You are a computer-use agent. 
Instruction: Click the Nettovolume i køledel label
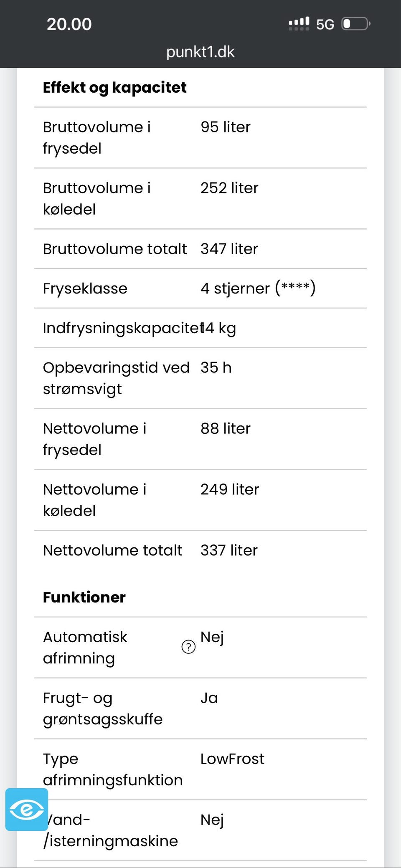tap(95, 500)
